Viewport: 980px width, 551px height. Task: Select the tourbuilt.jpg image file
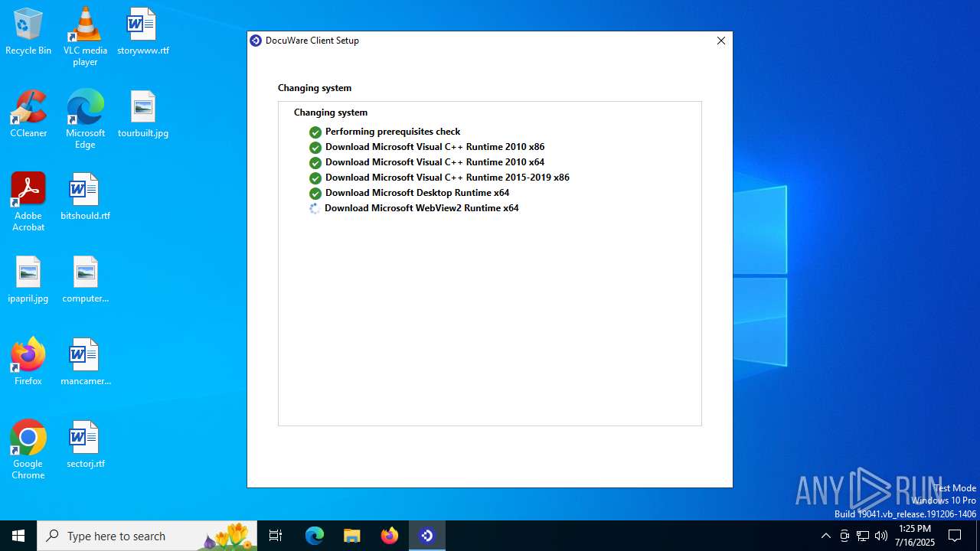tap(143, 115)
